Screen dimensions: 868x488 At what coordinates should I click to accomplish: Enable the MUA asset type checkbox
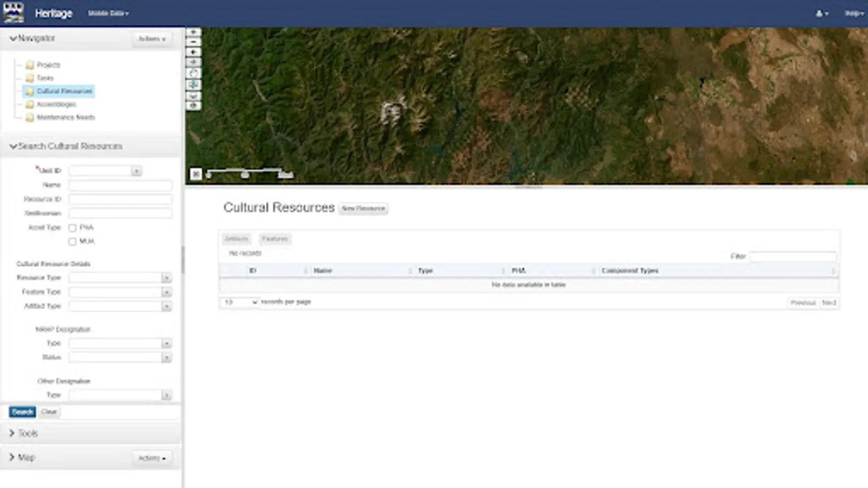tap(73, 241)
